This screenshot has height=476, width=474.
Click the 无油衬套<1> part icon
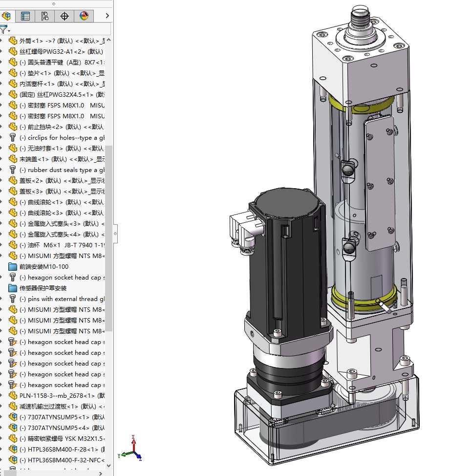pos(13,148)
